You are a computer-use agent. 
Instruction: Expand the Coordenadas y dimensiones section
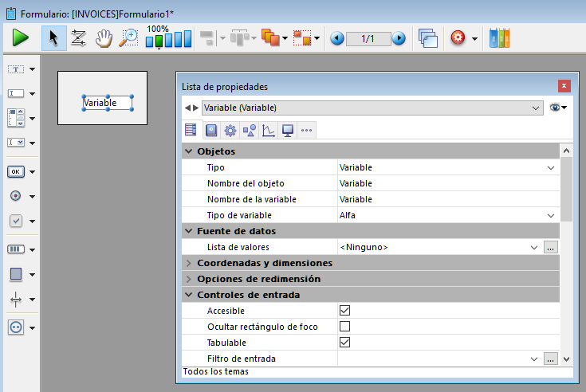(189, 263)
